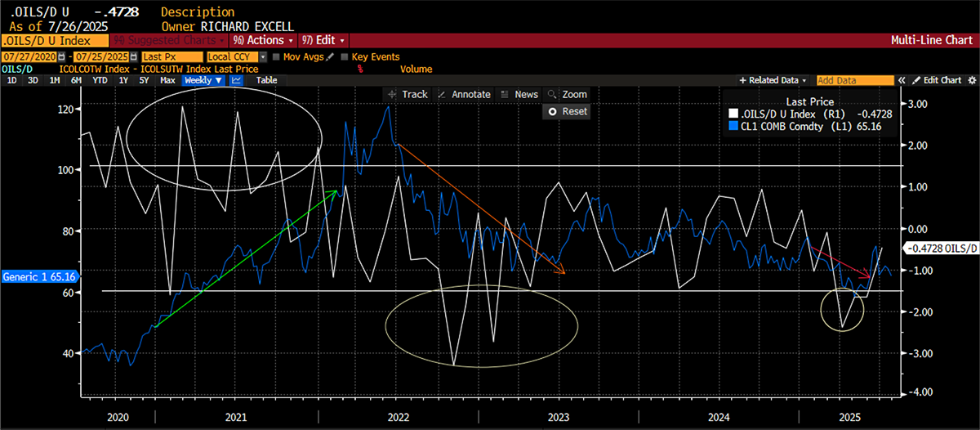Image resolution: width=980 pixels, height=430 pixels.
Task: Click the Mov Avgs pencil edit icon
Action: point(331,57)
